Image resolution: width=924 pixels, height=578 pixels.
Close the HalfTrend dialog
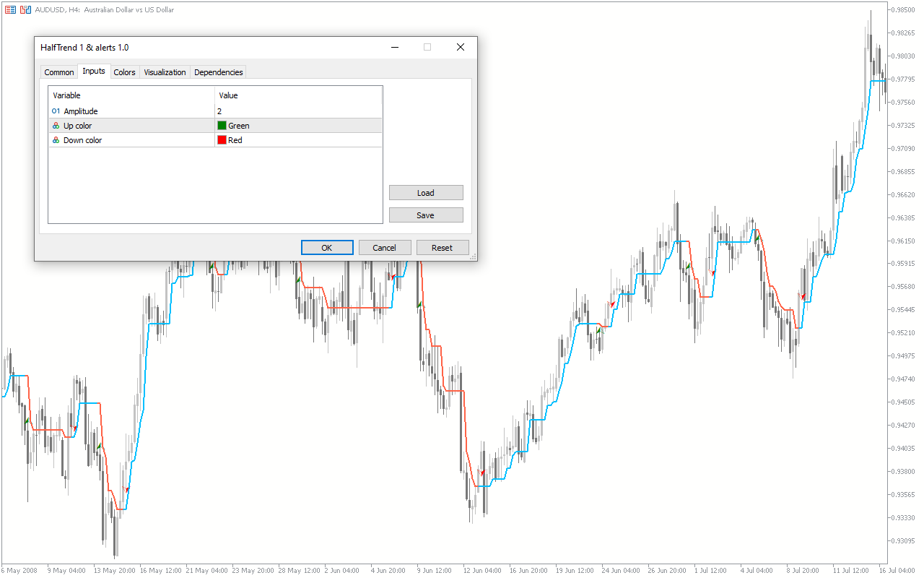461,47
